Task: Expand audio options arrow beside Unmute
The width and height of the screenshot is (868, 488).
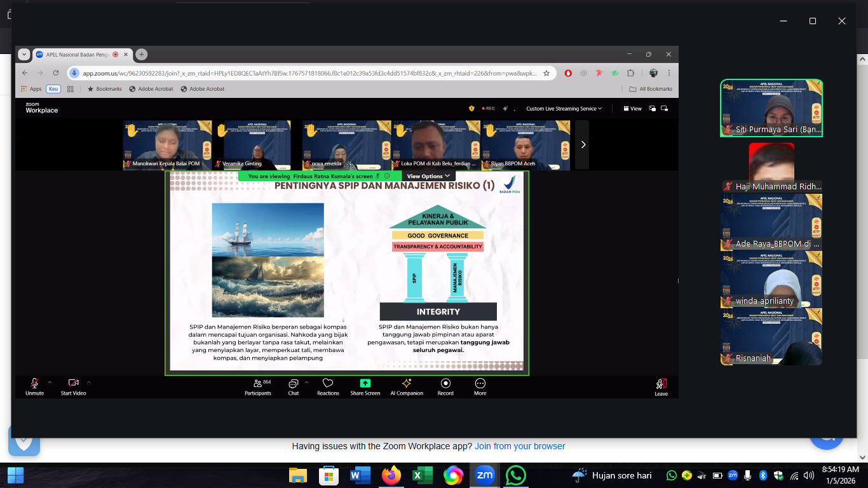Action: (50, 383)
